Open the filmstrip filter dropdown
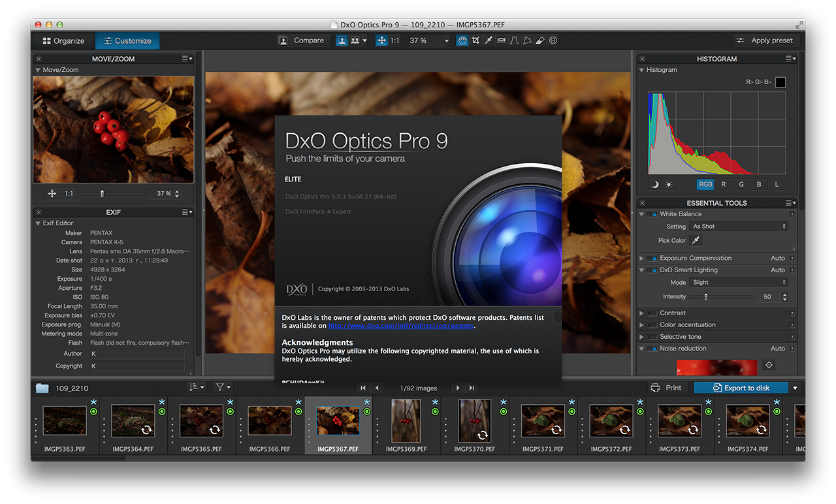Viewport: 836px width, 504px height. pos(224,388)
